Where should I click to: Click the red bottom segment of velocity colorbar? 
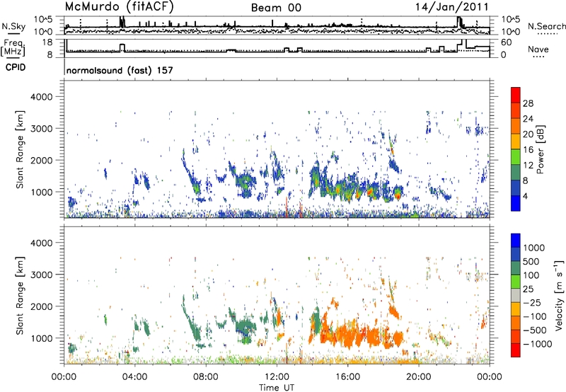coord(516,350)
